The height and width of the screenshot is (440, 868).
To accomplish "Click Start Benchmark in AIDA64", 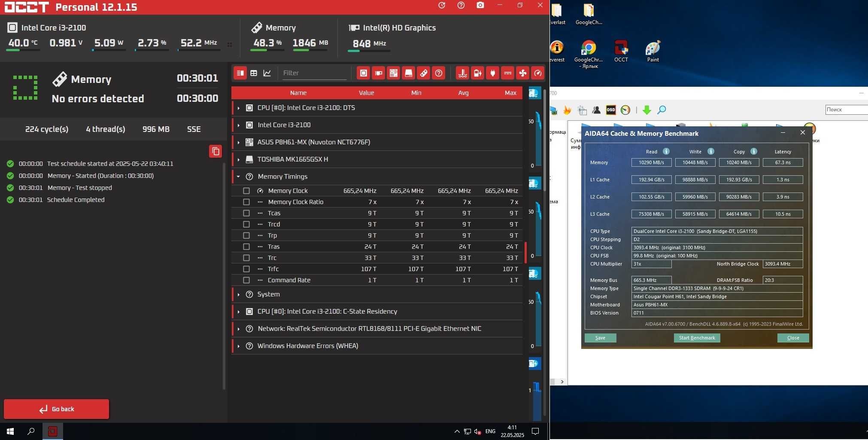I will pos(697,338).
